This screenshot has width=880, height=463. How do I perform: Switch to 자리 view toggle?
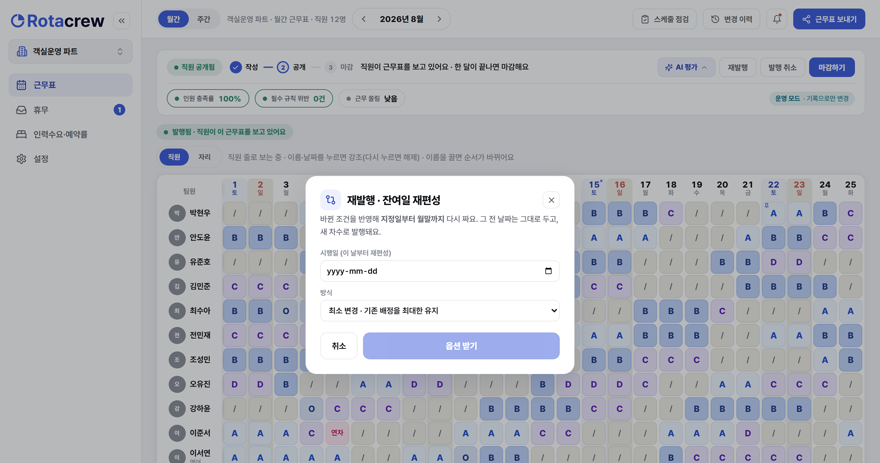[x=204, y=157]
